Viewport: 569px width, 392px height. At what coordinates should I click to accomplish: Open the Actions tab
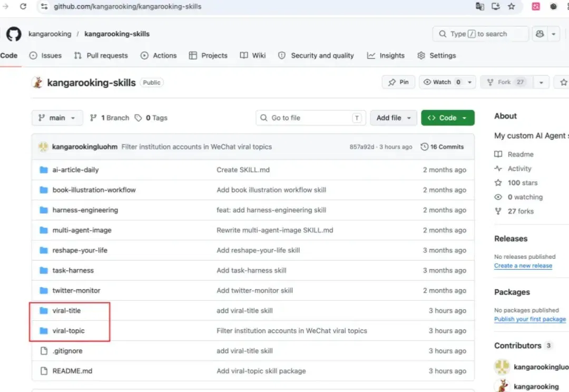pyautogui.click(x=159, y=55)
